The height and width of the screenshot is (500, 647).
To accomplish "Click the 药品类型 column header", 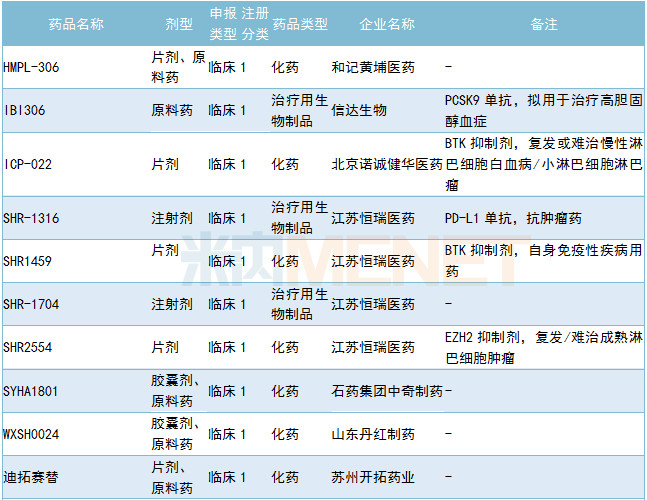I will coord(300,24).
